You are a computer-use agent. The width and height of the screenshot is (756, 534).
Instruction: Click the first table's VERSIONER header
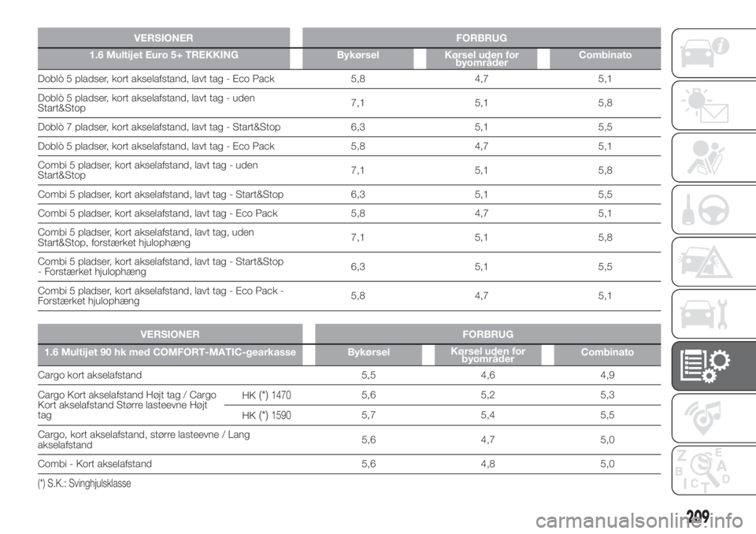(x=164, y=38)
